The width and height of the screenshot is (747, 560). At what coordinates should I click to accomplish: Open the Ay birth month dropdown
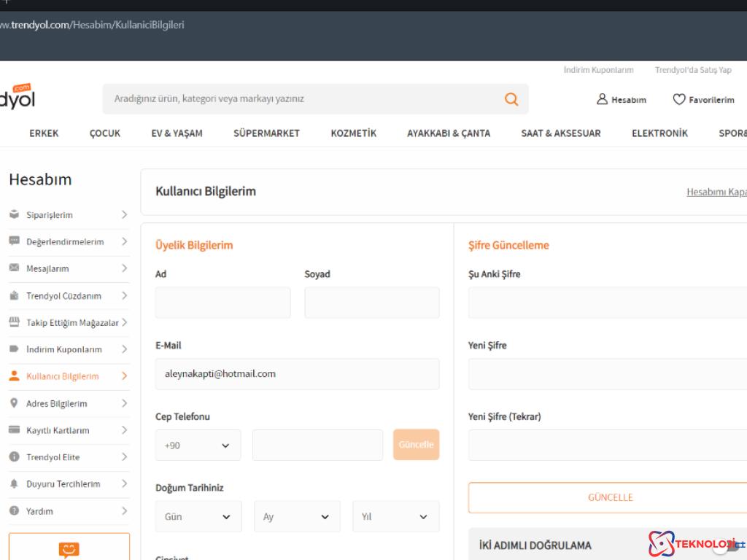297,516
